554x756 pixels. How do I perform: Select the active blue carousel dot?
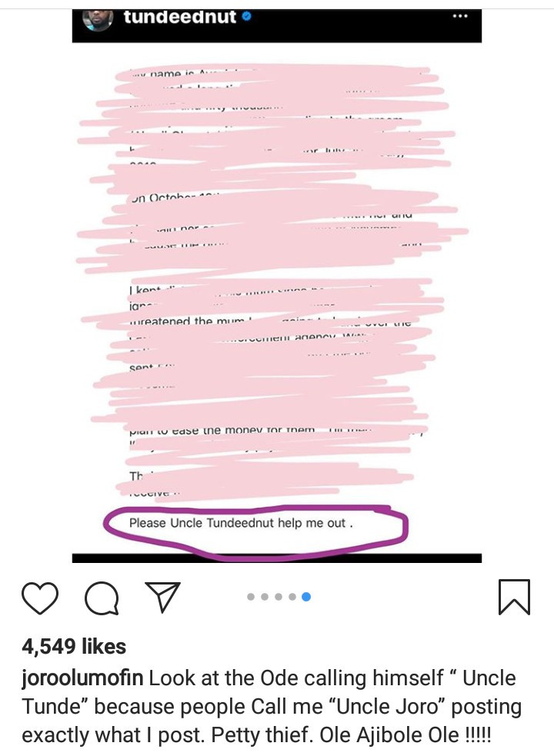pos(306,597)
